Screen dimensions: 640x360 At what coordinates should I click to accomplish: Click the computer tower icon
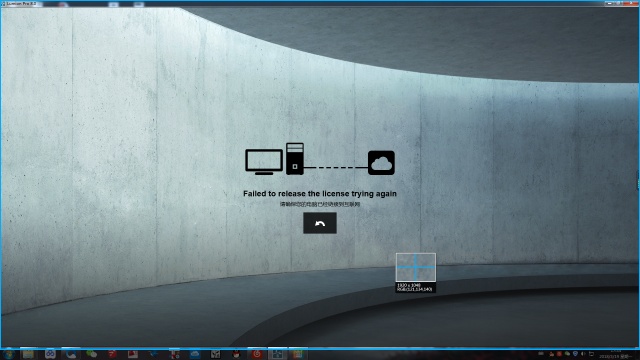(295, 159)
